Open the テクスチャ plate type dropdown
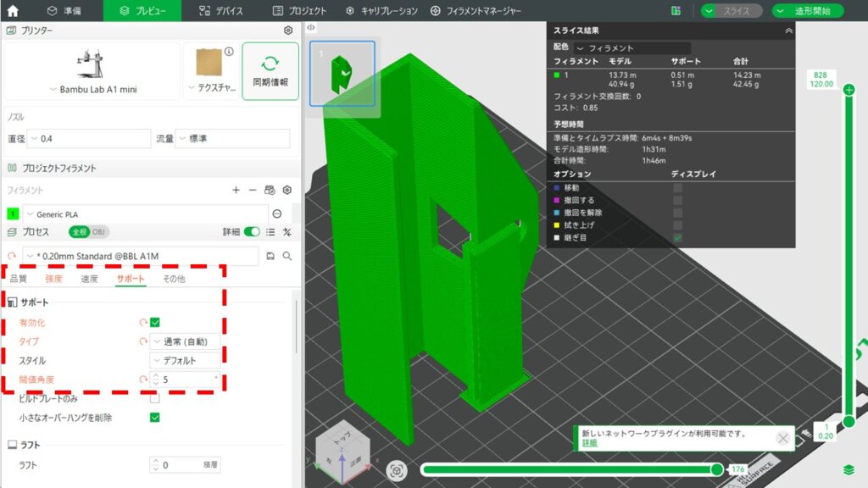This screenshot has width=868, height=488. (x=212, y=87)
